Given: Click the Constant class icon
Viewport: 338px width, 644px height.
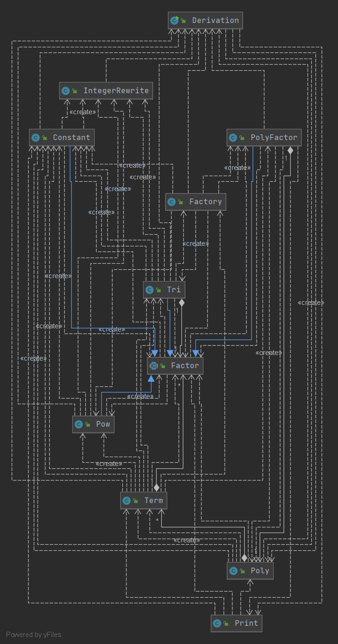Looking at the screenshot, I should 35,138.
